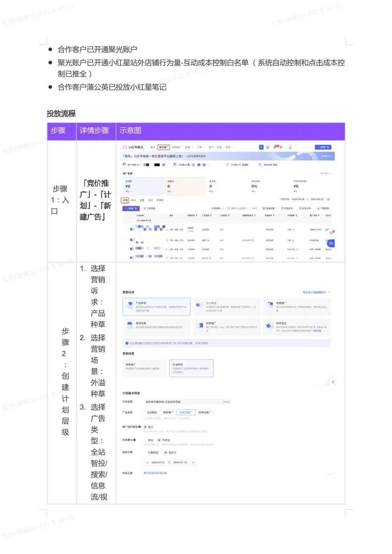Select the 单元 tab
Viewport: 392px width, 554px height.
tap(134, 200)
